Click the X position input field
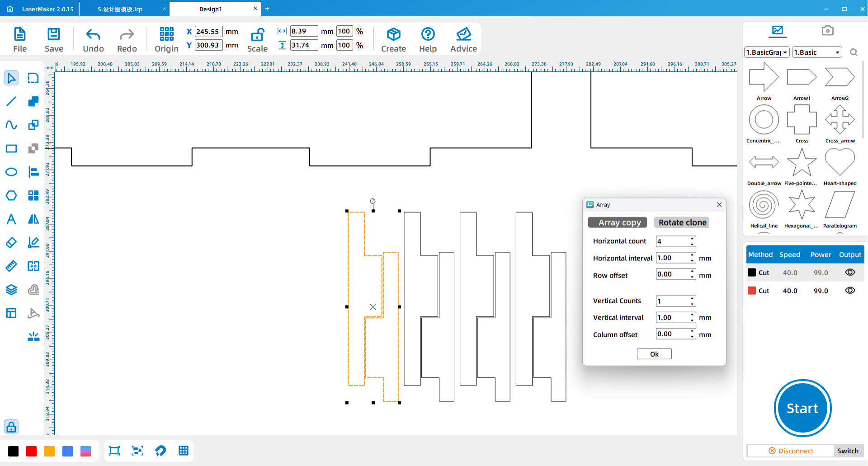Viewport: 868px width, 466px height. click(x=208, y=32)
